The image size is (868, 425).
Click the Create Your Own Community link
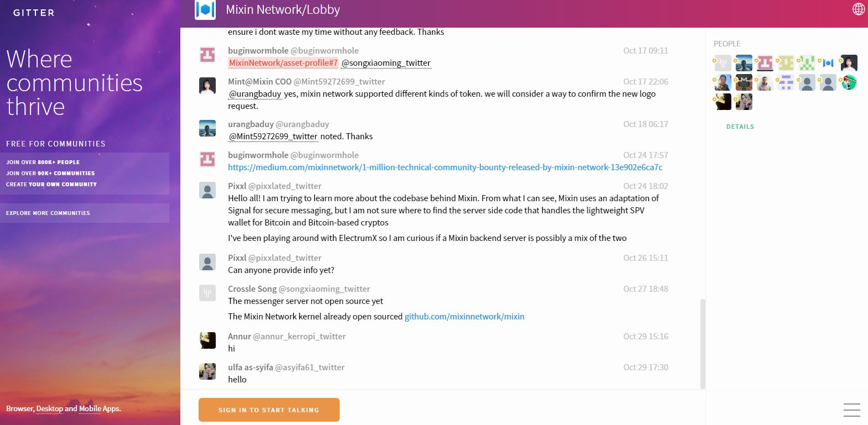click(x=51, y=185)
